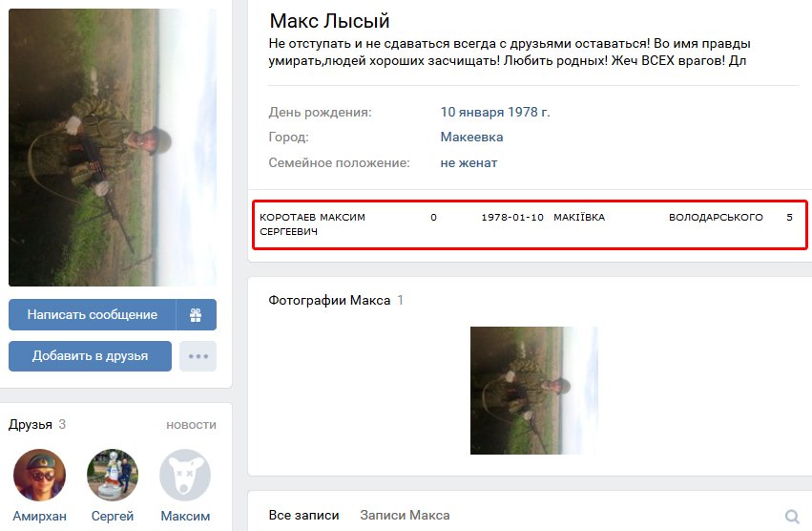
Task: Open the photo thumbnail in Фотографии Макса
Action: point(534,391)
